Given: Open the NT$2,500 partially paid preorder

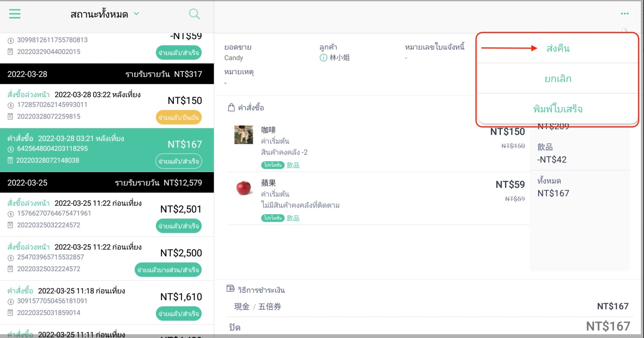Looking at the screenshot, I should click(x=107, y=258).
